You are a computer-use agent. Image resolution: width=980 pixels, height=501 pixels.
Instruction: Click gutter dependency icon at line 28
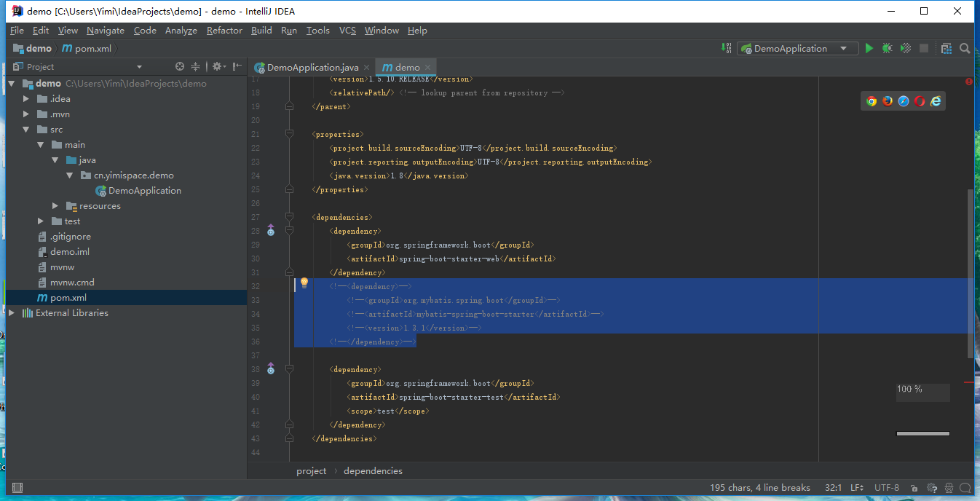point(271,231)
